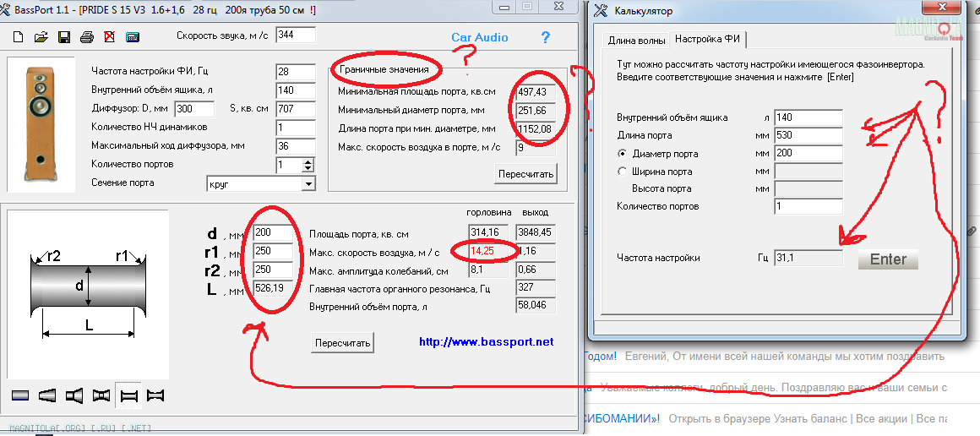Screen dimensions: 980x436
Task: Open the calculator toolbar icon
Action: [x=133, y=37]
